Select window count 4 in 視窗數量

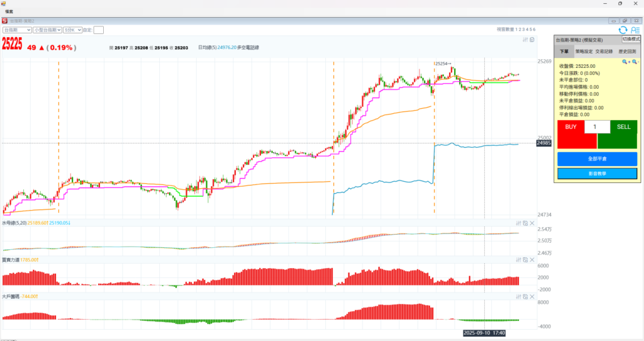(x=526, y=30)
